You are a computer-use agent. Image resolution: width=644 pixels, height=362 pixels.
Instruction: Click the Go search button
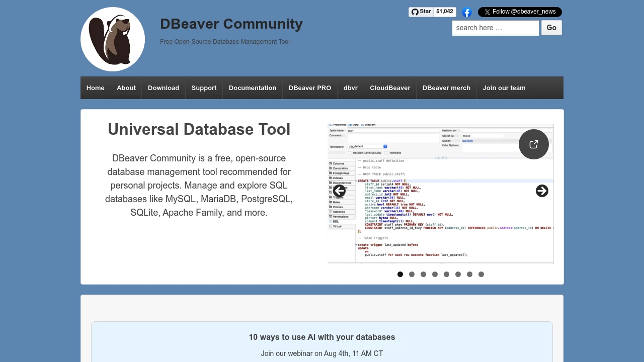click(551, 28)
